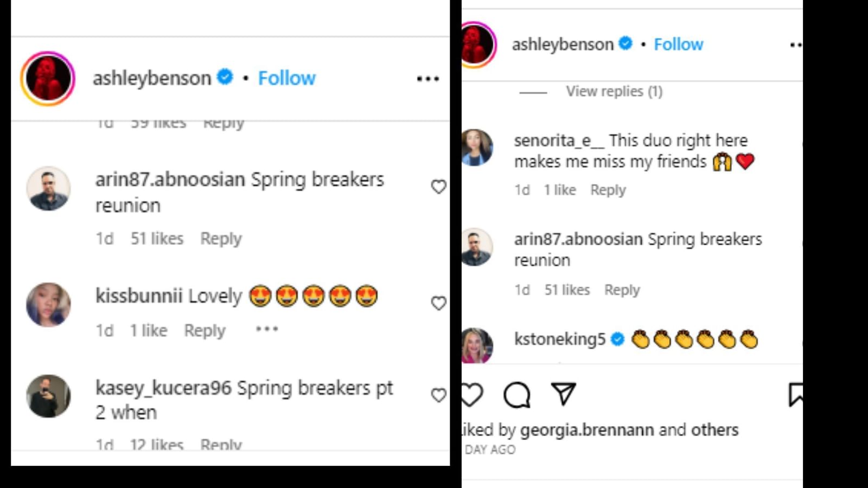
Task: Open kstoneking5's profile avatar
Action: 476,345
